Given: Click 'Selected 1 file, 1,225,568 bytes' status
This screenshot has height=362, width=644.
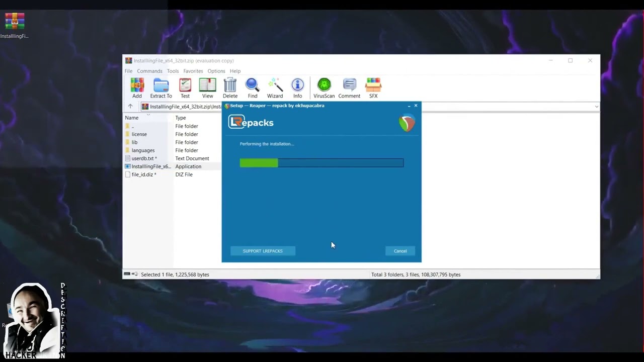Looking at the screenshot, I should coord(175,275).
